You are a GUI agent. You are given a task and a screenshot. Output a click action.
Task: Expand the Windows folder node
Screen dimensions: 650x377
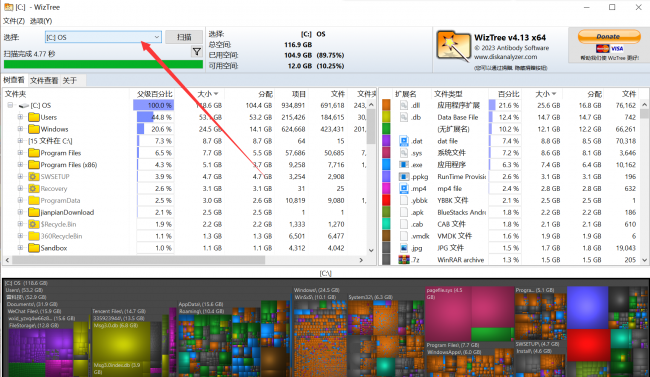pyautogui.click(x=20, y=129)
